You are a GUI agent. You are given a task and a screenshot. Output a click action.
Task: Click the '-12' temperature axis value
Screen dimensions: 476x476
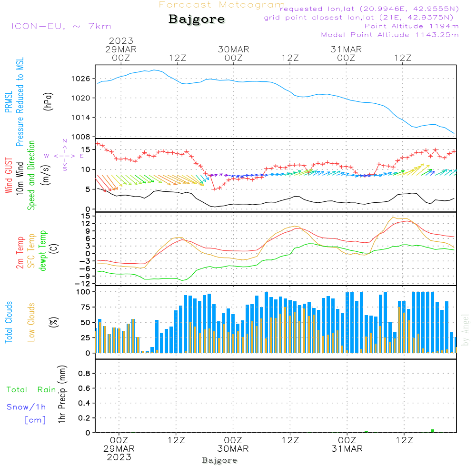[82, 284]
